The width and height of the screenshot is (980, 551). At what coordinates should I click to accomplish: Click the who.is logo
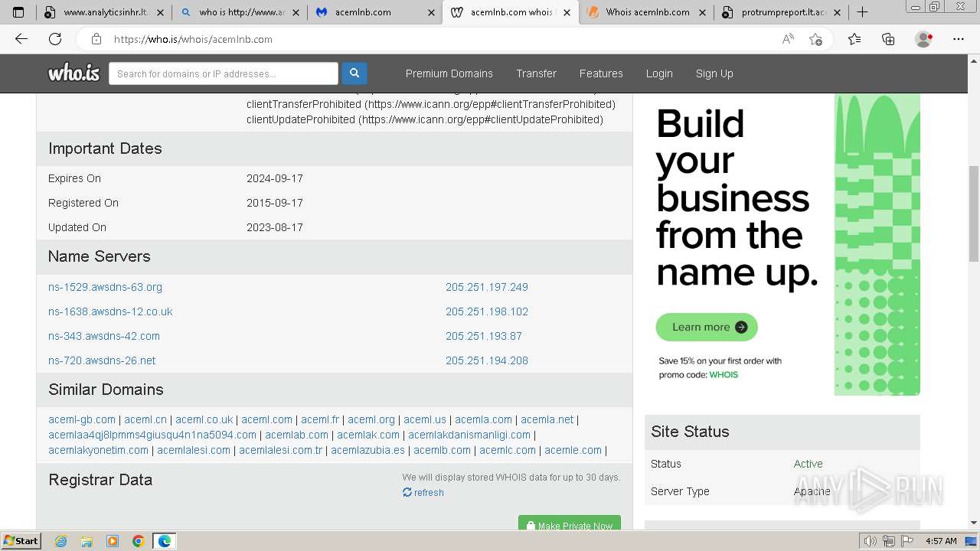point(73,73)
